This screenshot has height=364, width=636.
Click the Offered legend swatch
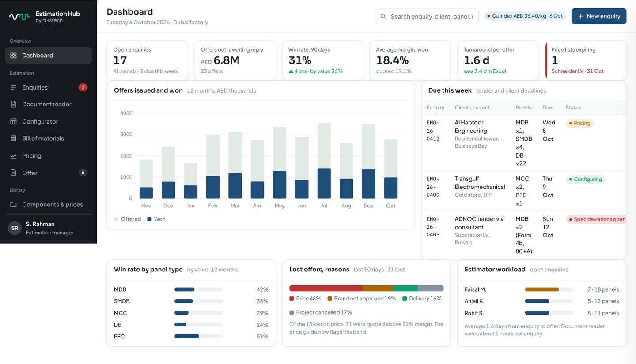pos(116,219)
